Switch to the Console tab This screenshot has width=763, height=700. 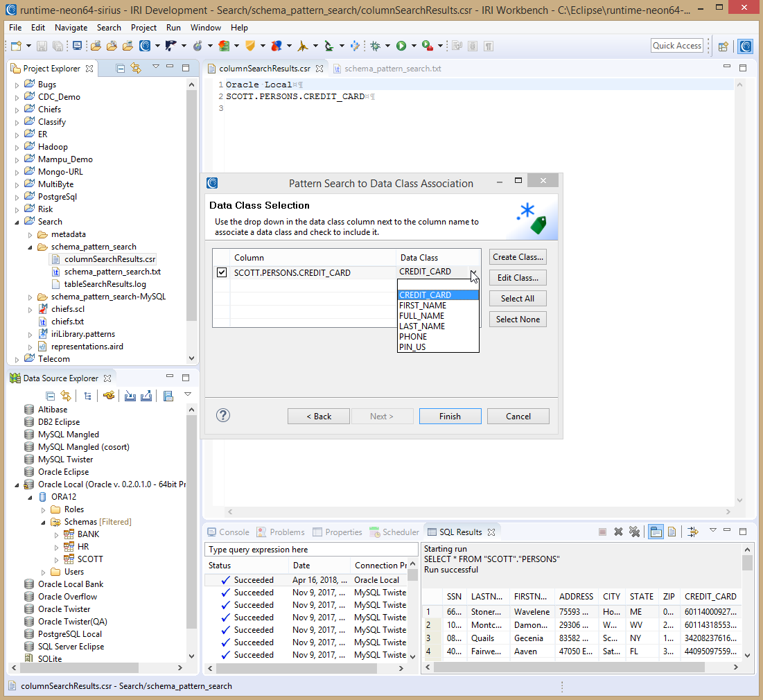tap(228, 532)
